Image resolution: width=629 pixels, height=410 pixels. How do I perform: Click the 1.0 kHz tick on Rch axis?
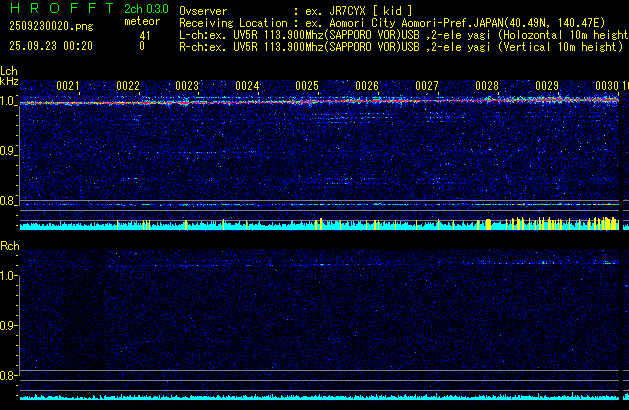click(x=9, y=275)
